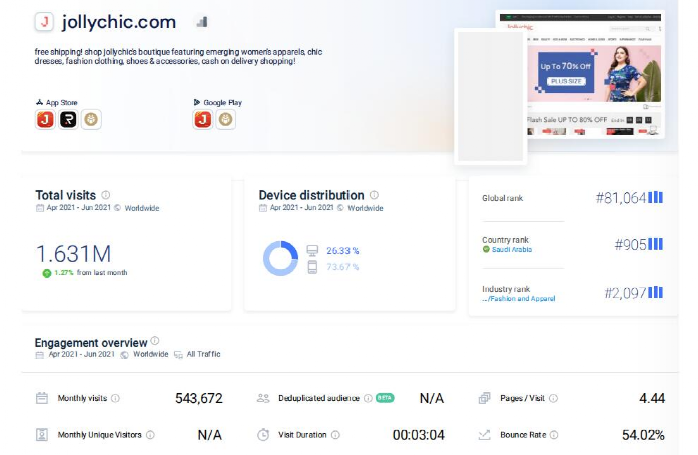The image size is (698, 455).
Task: Click the info icon next to Visit Duration
Action: (335, 435)
